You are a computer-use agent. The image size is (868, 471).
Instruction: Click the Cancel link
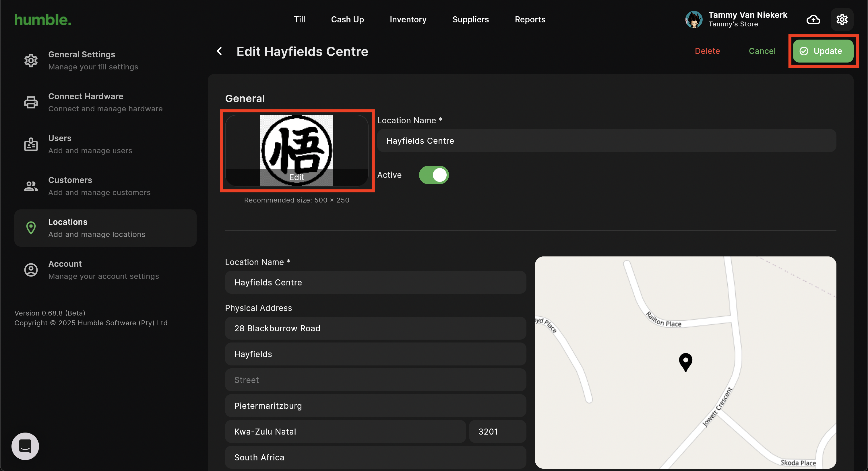[x=762, y=51]
